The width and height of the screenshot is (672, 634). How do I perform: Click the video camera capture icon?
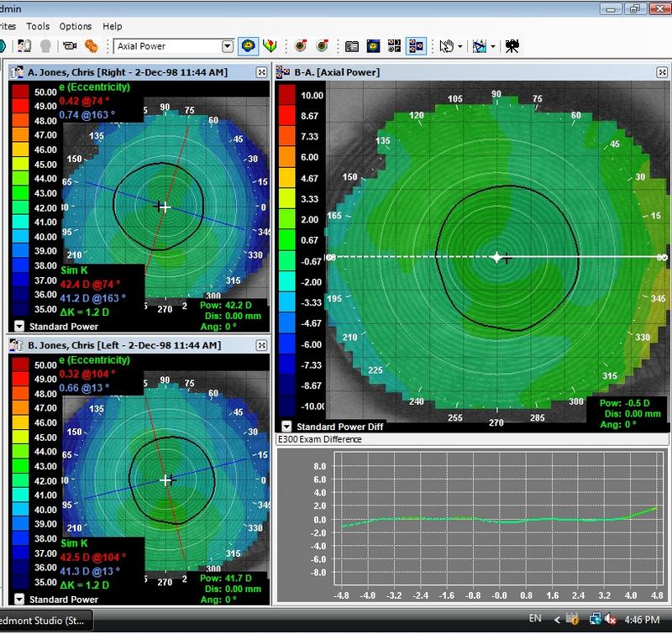tap(70, 46)
